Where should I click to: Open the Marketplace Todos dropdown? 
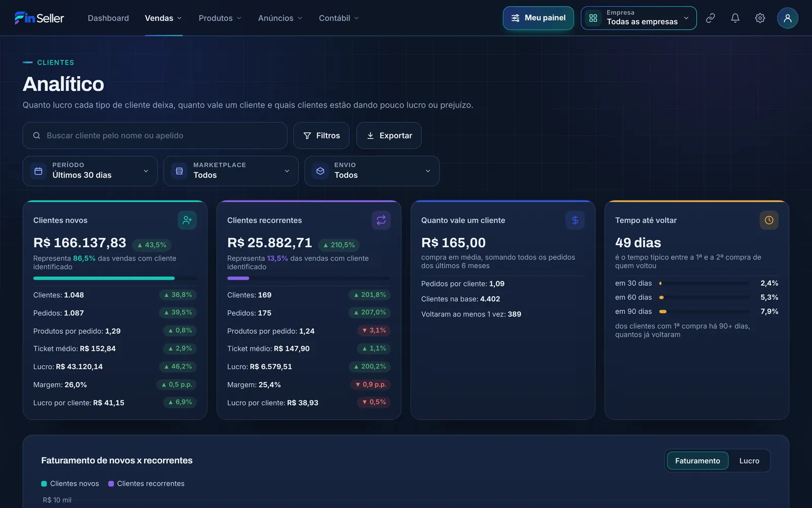tap(231, 171)
